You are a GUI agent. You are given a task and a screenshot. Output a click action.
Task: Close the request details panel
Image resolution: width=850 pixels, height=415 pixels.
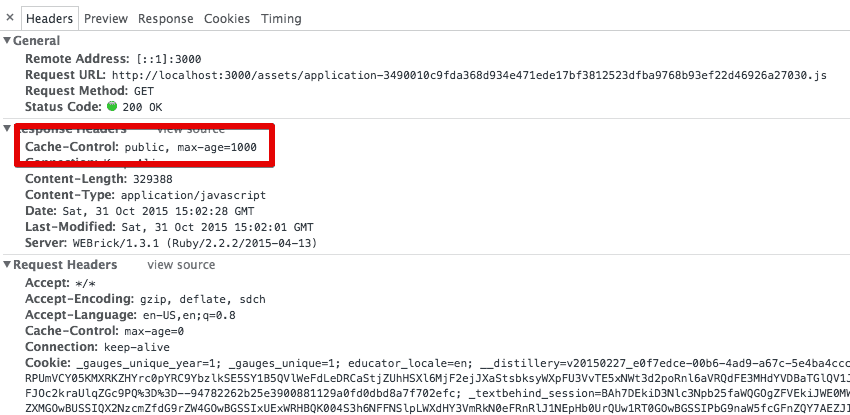tap(10, 18)
